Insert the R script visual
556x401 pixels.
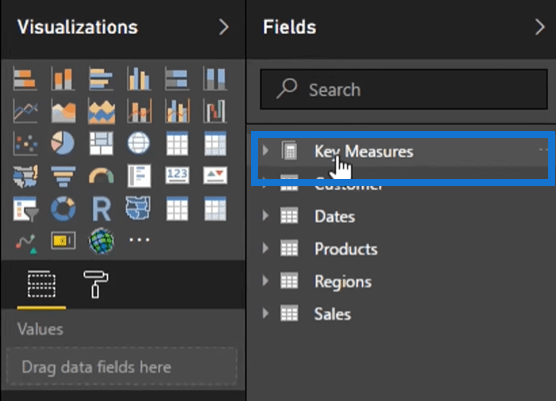coord(101,209)
